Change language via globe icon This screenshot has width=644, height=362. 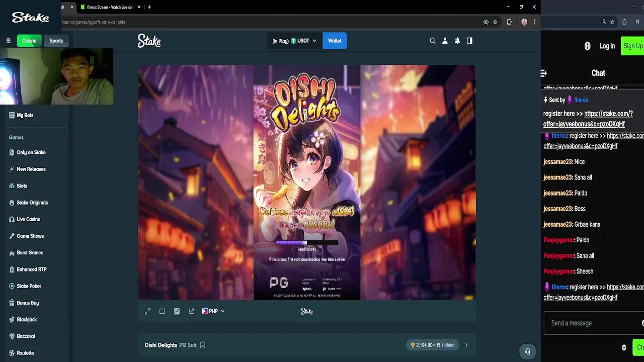(587, 46)
